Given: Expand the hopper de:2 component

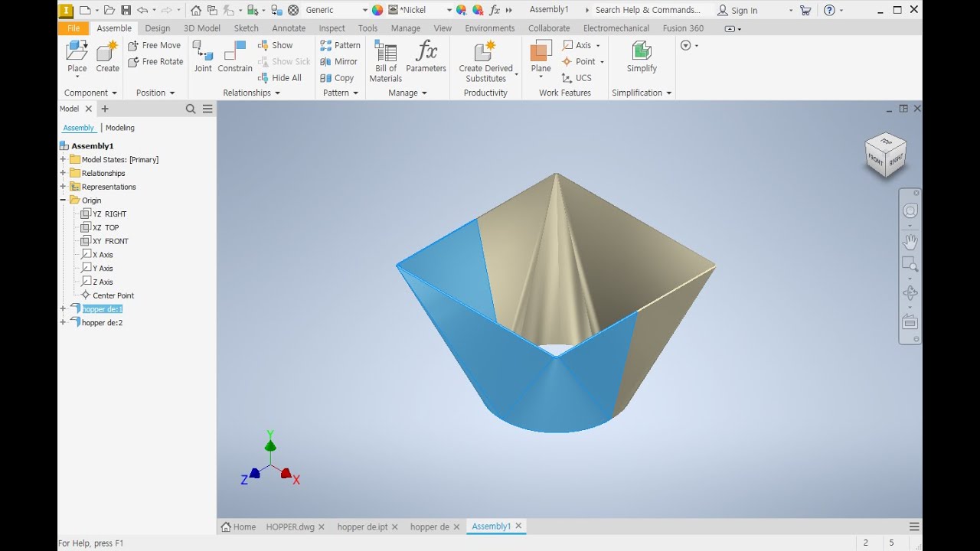Looking at the screenshot, I should pyautogui.click(x=63, y=322).
